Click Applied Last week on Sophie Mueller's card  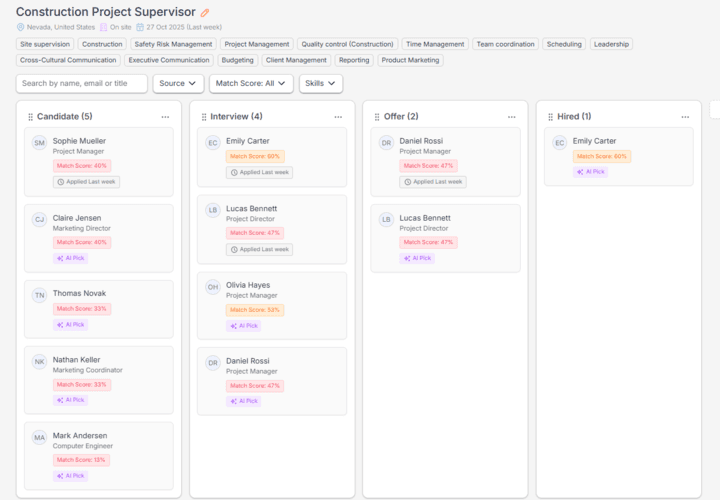(86, 182)
